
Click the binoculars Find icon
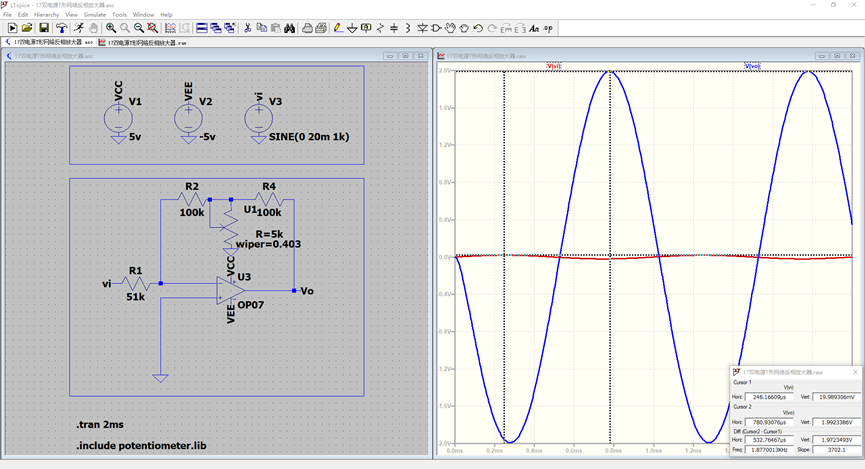tap(289, 28)
